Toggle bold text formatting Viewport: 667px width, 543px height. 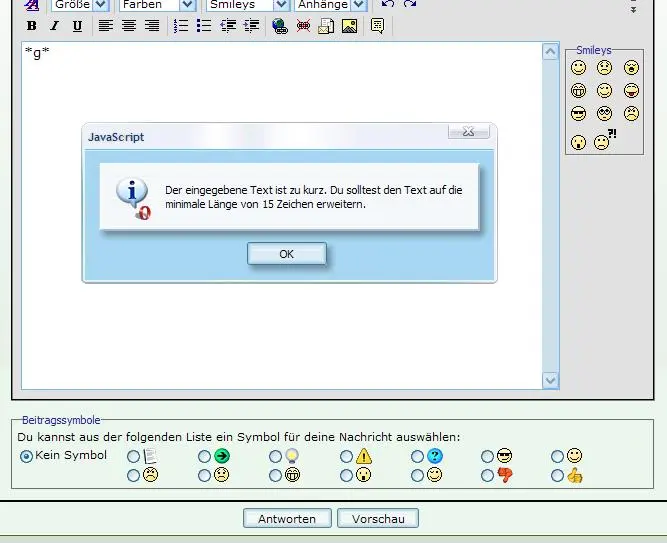click(x=31, y=26)
